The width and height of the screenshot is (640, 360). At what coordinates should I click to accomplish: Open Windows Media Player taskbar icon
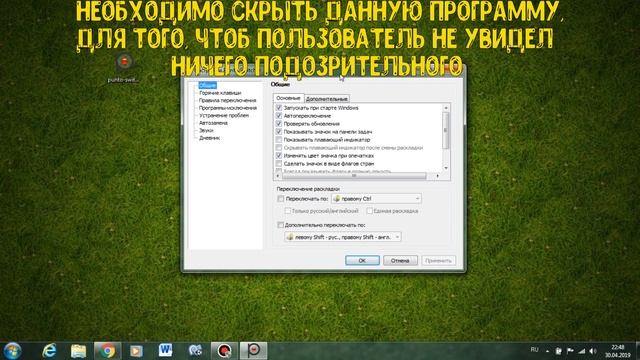pyautogui.click(x=136, y=351)
